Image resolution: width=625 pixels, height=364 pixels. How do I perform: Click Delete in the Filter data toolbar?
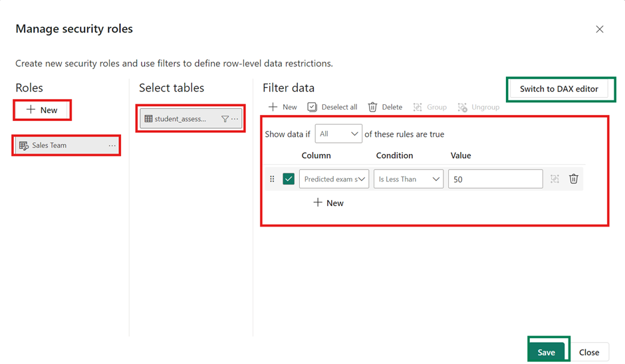[x=385, y=107]
